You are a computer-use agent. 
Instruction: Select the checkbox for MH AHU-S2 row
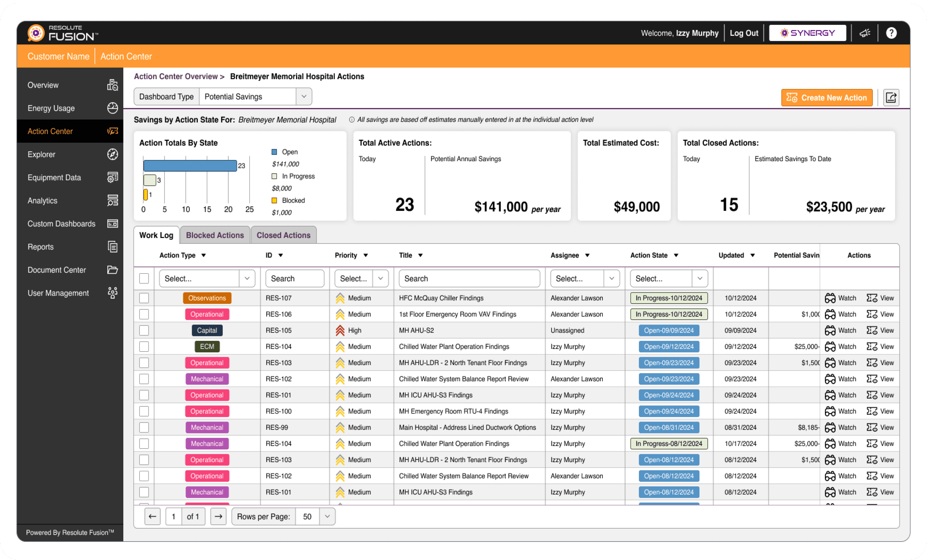(144, 331)
